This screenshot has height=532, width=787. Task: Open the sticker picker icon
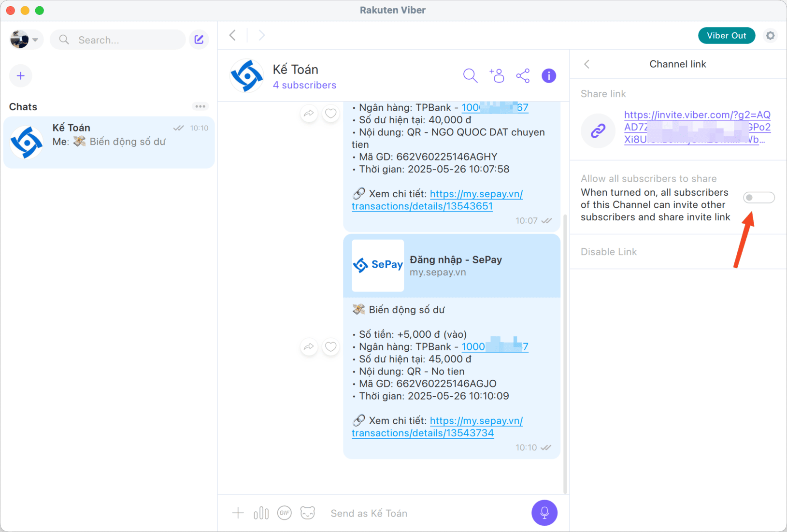point(308,513)
